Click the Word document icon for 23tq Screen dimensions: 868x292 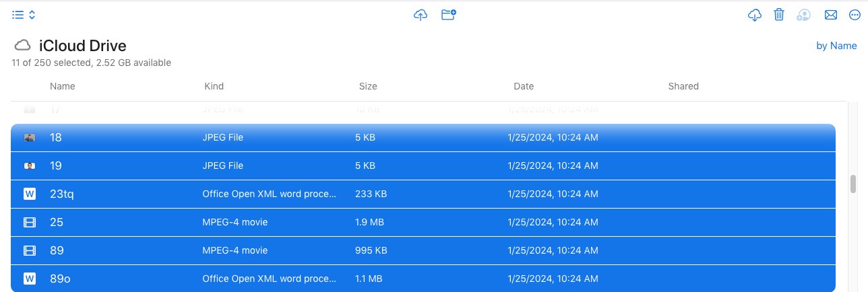tap(30, 194)
